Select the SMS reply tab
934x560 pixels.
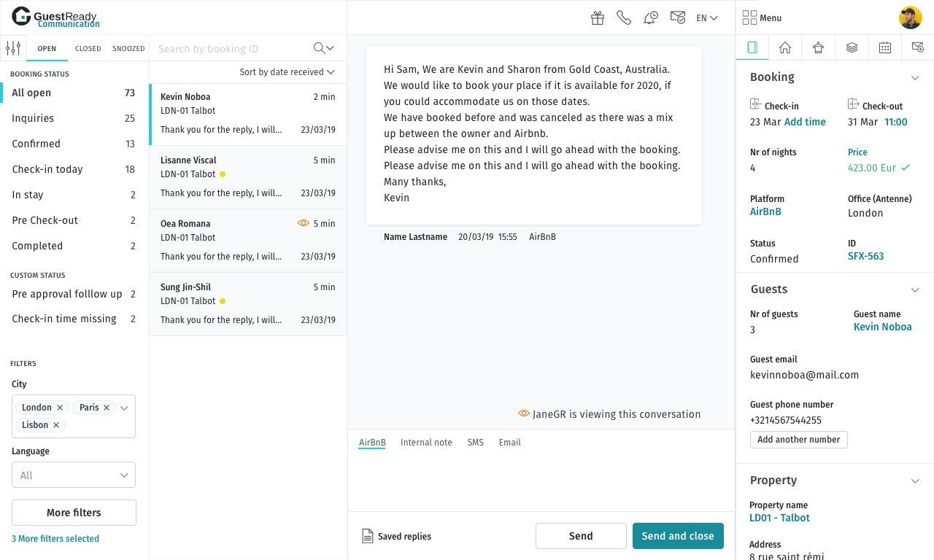coord(475,442)
